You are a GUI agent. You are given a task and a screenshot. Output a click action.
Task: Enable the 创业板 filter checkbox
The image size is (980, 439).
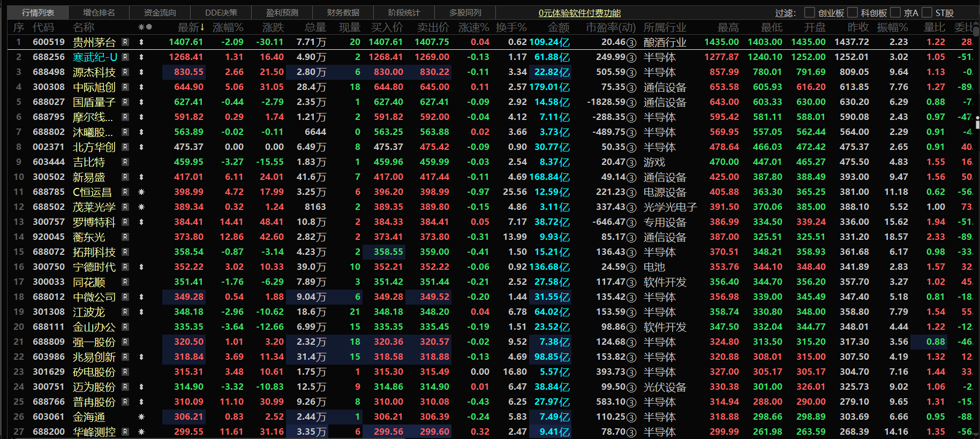(810, 12)
